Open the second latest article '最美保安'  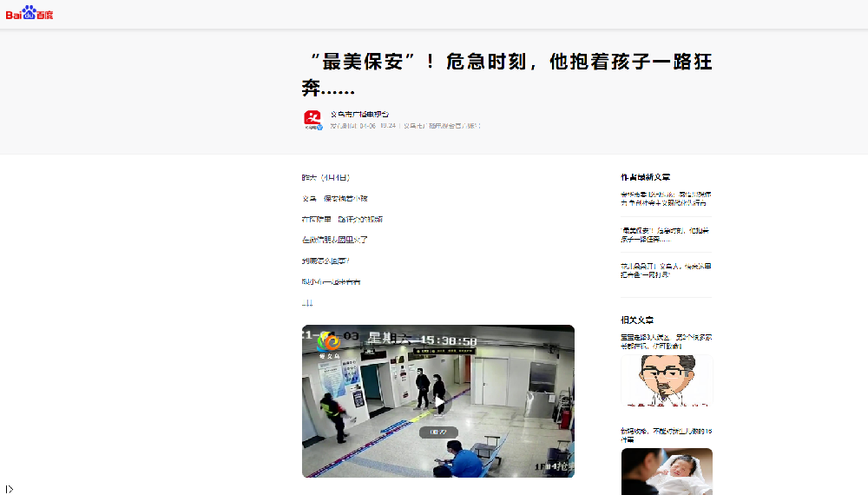coord(666,234)
